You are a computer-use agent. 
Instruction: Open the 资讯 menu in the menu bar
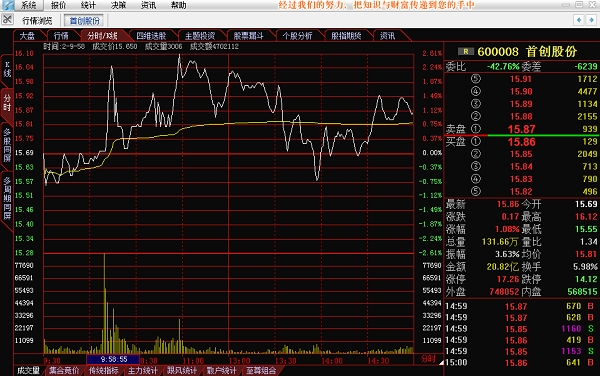[x=148, y=5]
